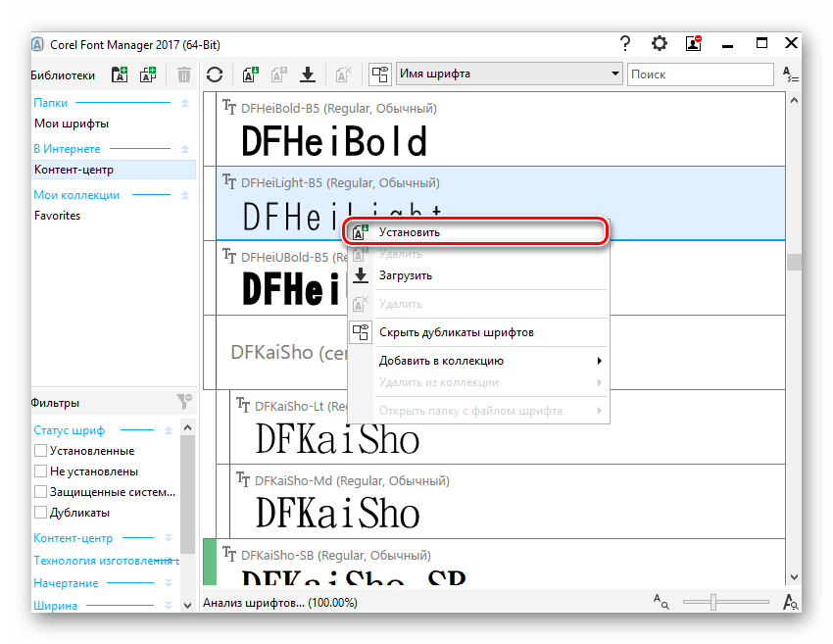Screen dimensions: 833x644
Task: Check the Установленные filter checkbox
Action: tap(40, 451)
